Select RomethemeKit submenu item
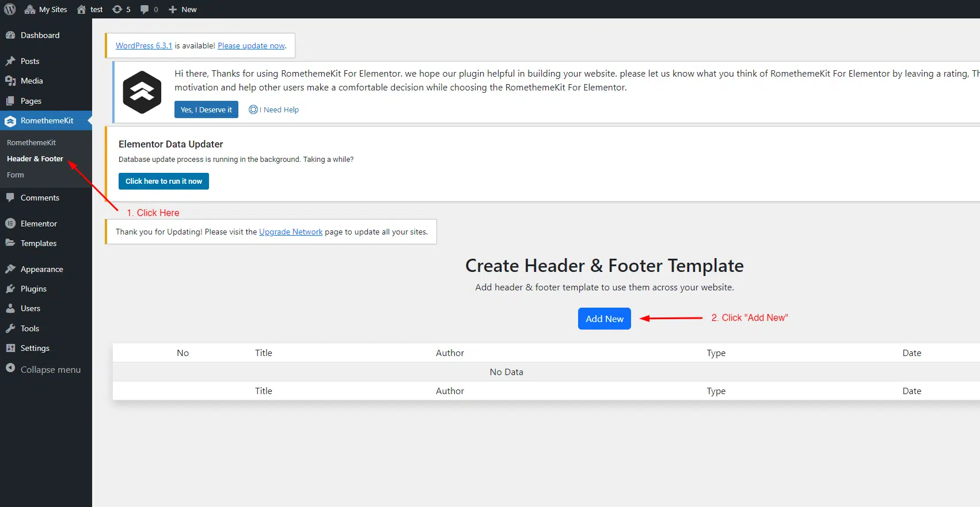 [31, 142]
